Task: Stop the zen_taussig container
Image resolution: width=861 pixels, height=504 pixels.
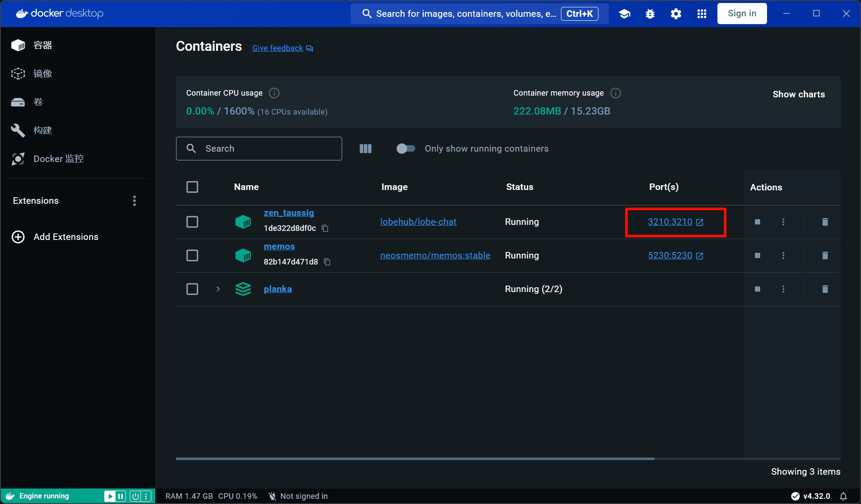Action: coord(757,222)
